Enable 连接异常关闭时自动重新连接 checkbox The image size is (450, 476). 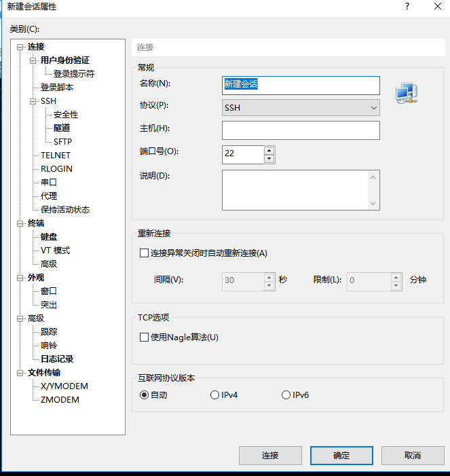tap(144, 253)
